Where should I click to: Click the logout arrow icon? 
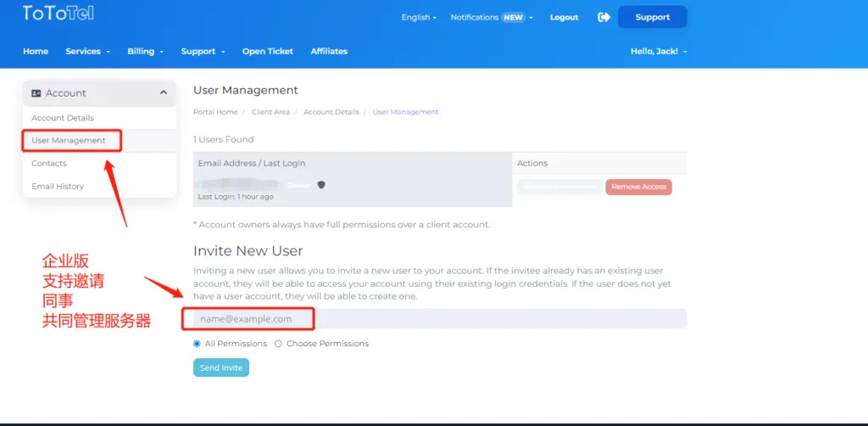[x=604, y=17]
